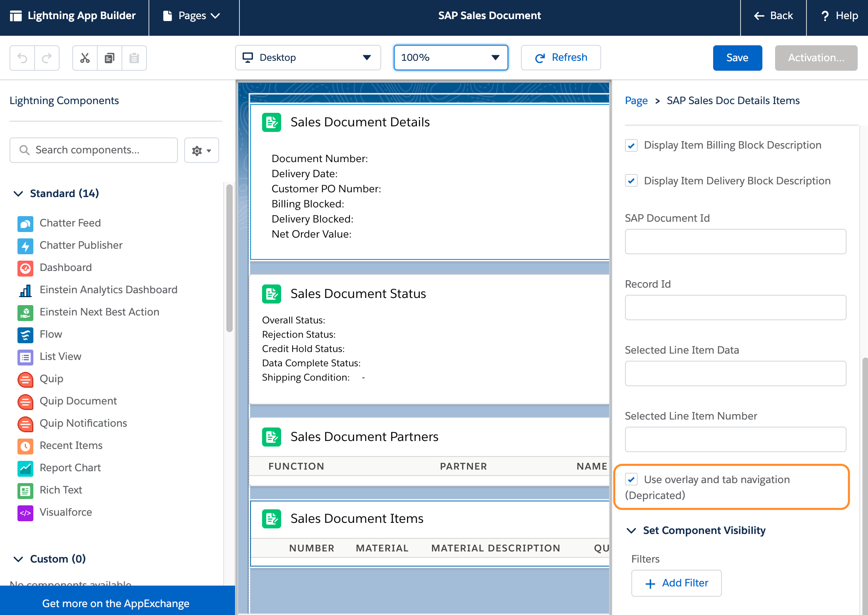The image size is (868, 615).
Task: Open the component list gear settings menu
Action: (202, 150)
